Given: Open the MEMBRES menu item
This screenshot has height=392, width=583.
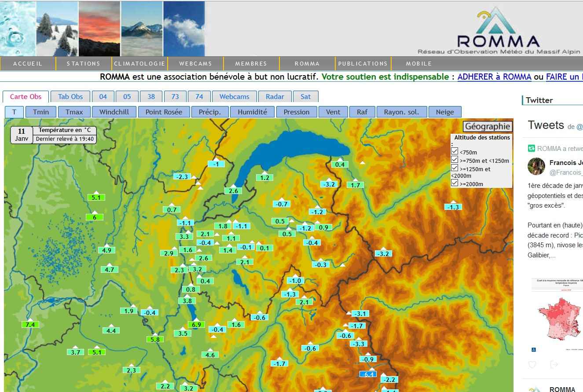Looking at the screenshot, I should (251, 63).
